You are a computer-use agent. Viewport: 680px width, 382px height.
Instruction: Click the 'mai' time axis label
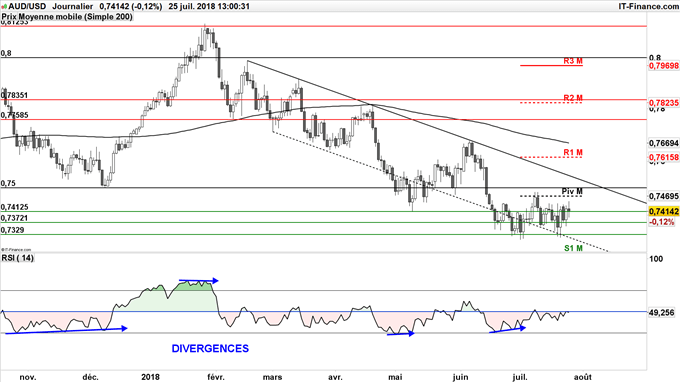click(395, 377)
